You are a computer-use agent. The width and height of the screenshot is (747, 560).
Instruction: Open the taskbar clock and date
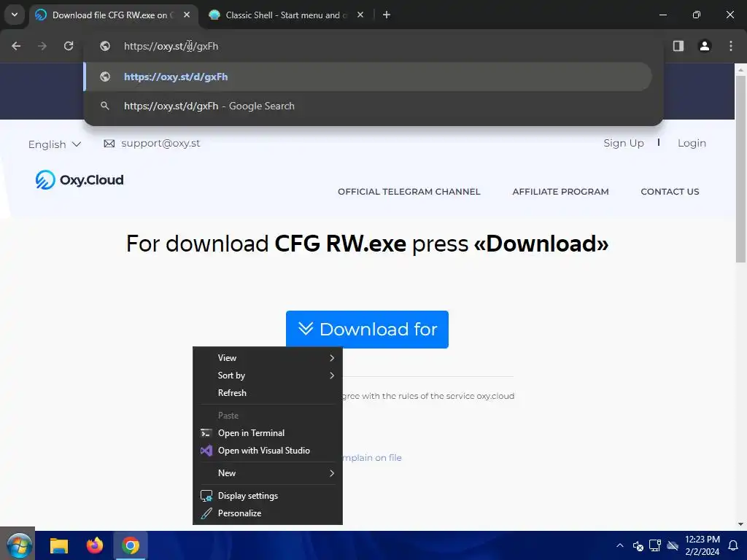pos(703,545)
